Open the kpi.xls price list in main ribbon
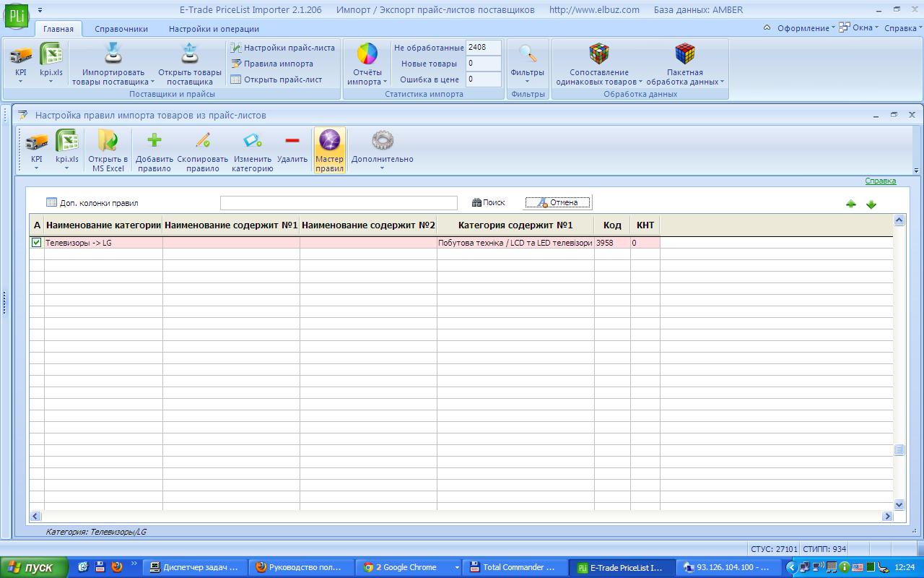The image size is (924, 578). pos(51,63)
